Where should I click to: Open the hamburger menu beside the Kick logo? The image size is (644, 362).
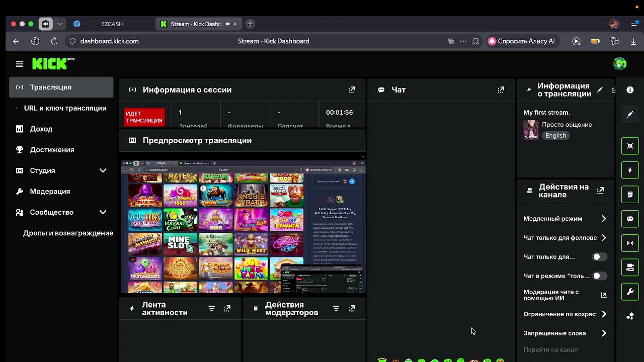coord(20,64)
